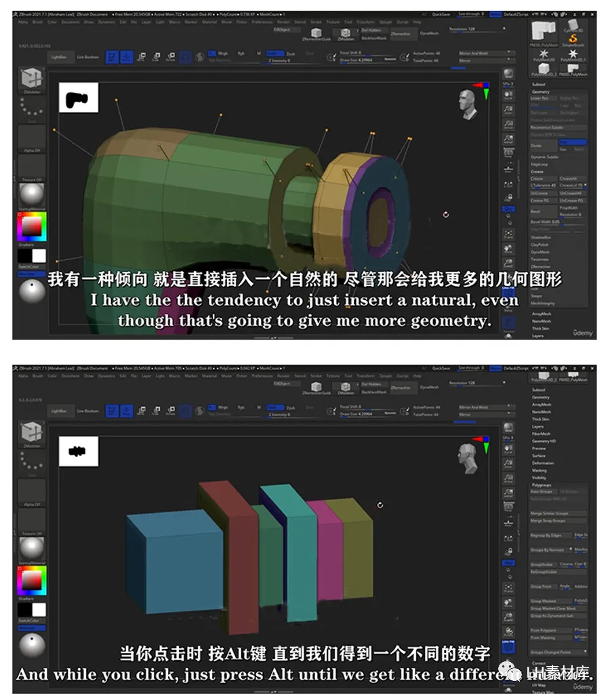The width and height of the screenshot is (610, 700).
Task: Toggle Persp button right of the pipe model
Action: point(508,154)
